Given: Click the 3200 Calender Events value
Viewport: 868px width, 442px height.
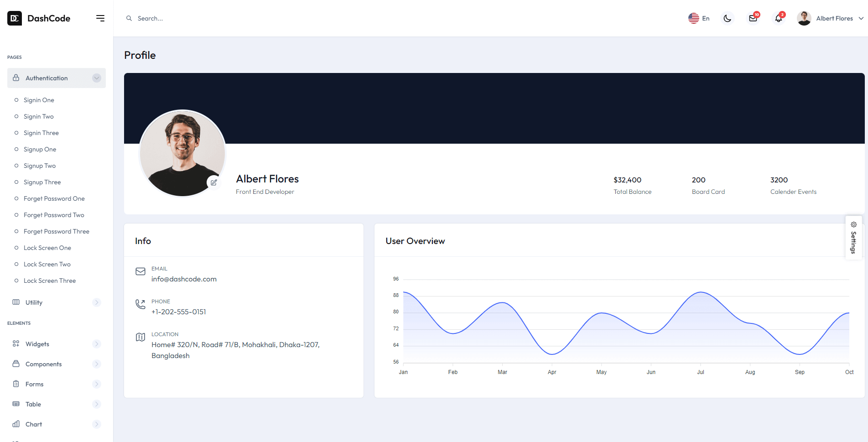Looking at the screenshot, I should tap(779, 180).
